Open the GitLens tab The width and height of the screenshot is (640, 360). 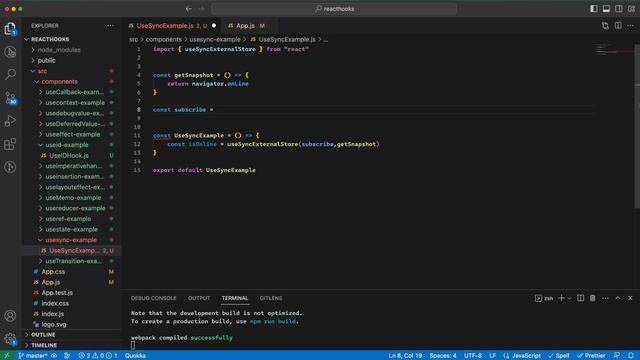click(271, 298)
